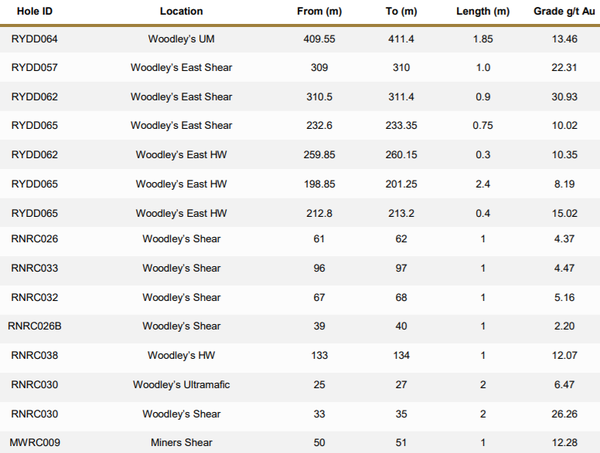This screenshot has height=453, width=600.
Task: Click the To value '311.4'
Action: coord(401,97)
